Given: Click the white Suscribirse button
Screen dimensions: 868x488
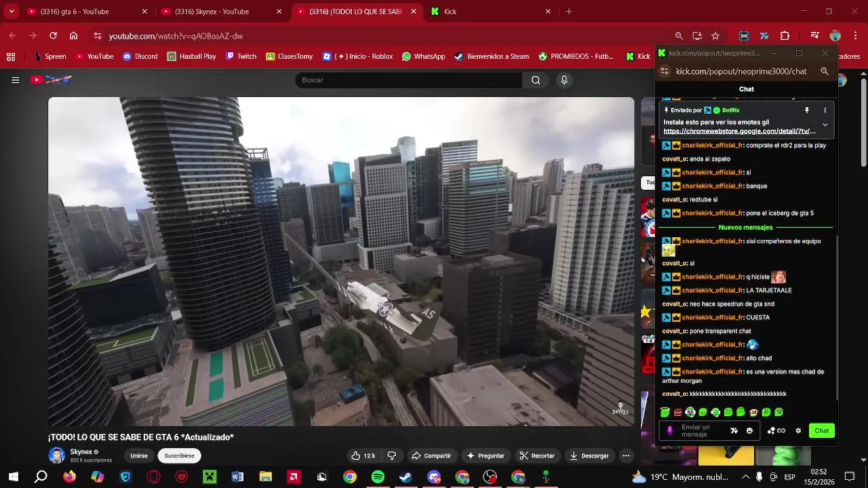Looking at the screenshot, I should pyautogui.click(x=179, y=455).
